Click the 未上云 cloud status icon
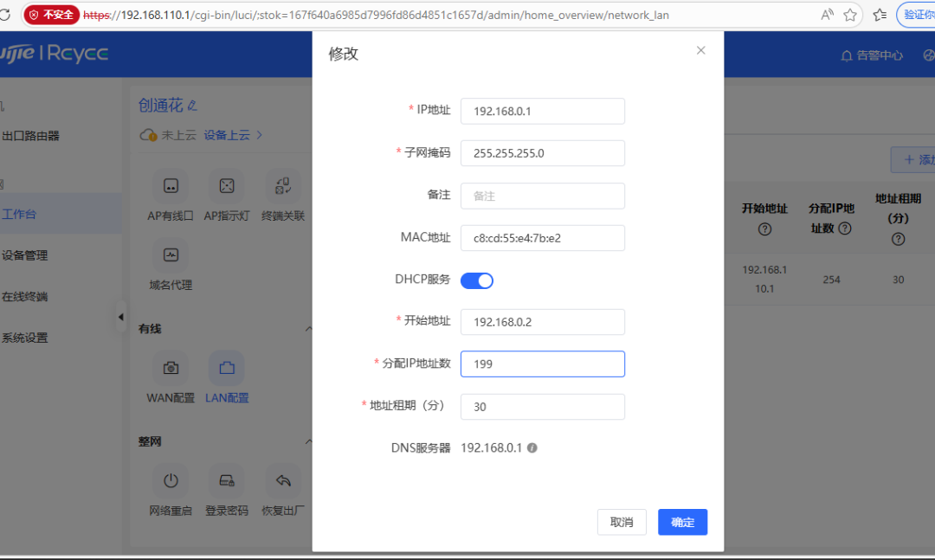This screenshot has width=935, height=560. 148,135
